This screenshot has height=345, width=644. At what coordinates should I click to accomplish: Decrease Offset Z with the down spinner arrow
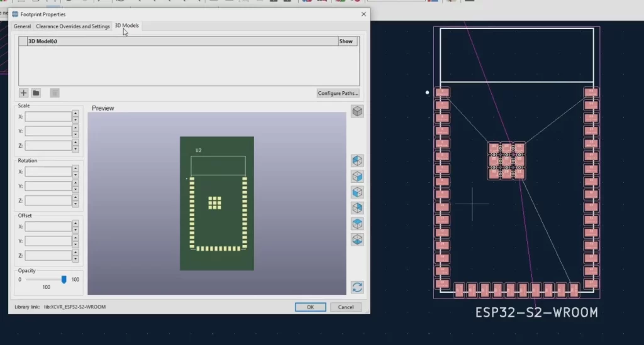(x=75, y=258)
